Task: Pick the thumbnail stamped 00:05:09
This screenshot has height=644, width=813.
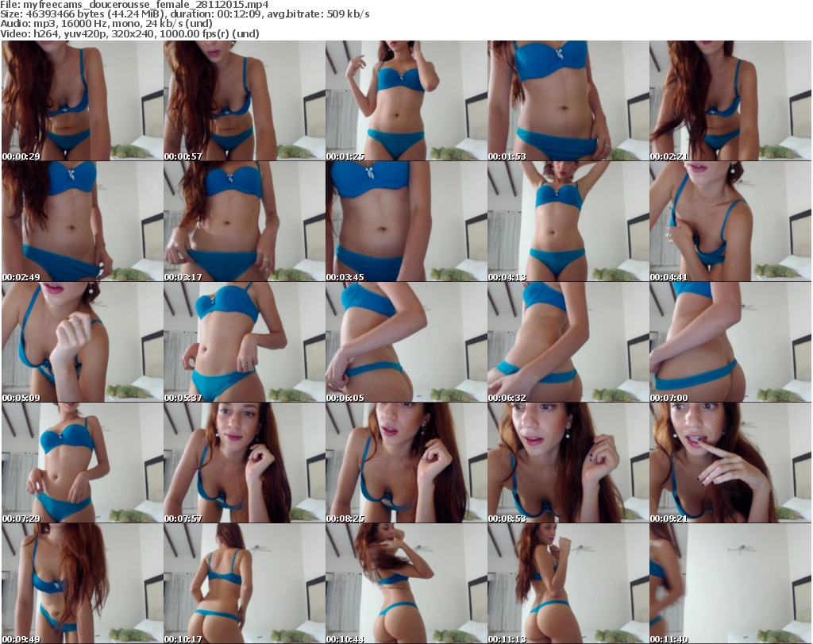Action: click(83, 342)
